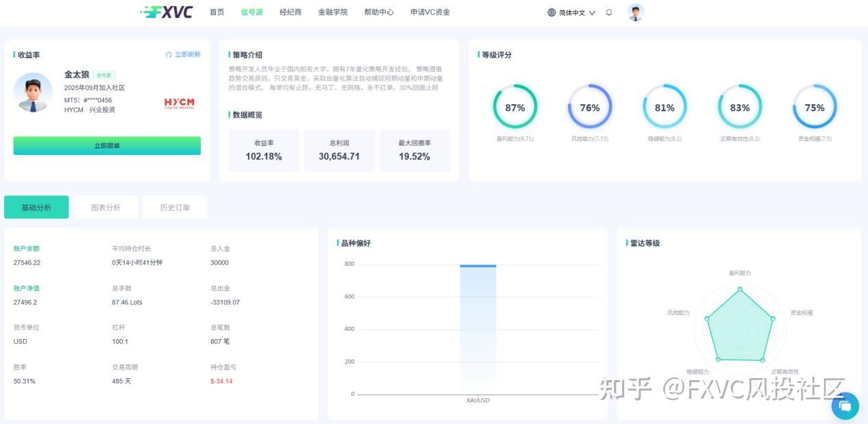Screen dimensions: 868x424
Task: Click the 总出金 value -33109.07
Action: click(x=225, y=302)
